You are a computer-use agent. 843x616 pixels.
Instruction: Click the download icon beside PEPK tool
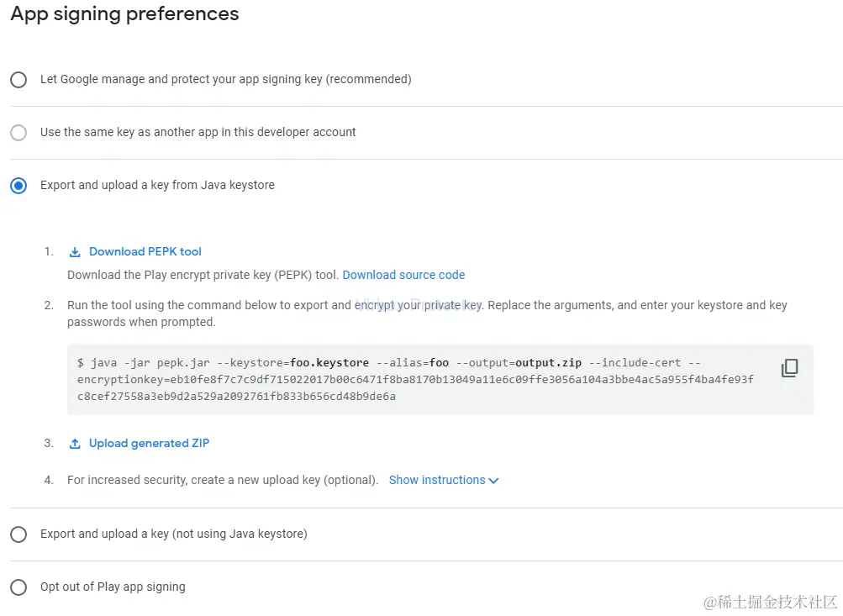coord(75,252)
